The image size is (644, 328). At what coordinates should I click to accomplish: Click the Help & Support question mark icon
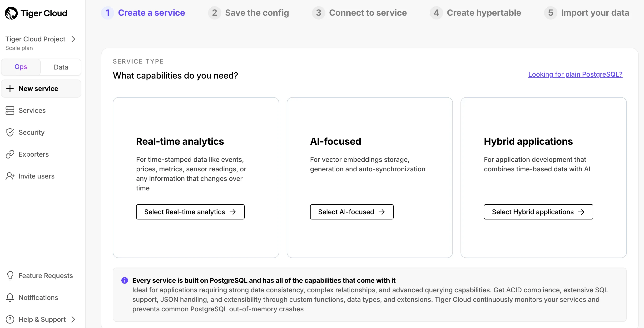pyautogui.click(x=10, y=319)
